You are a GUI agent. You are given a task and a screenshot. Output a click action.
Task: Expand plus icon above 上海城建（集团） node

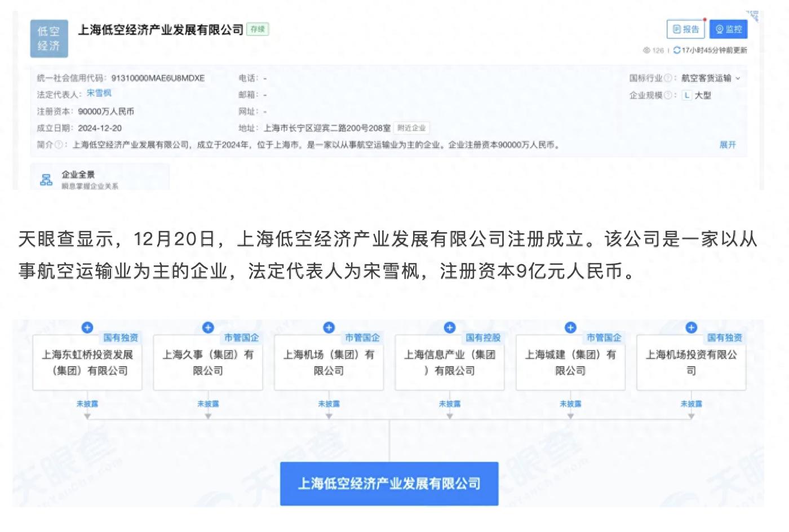click(570, 327)
